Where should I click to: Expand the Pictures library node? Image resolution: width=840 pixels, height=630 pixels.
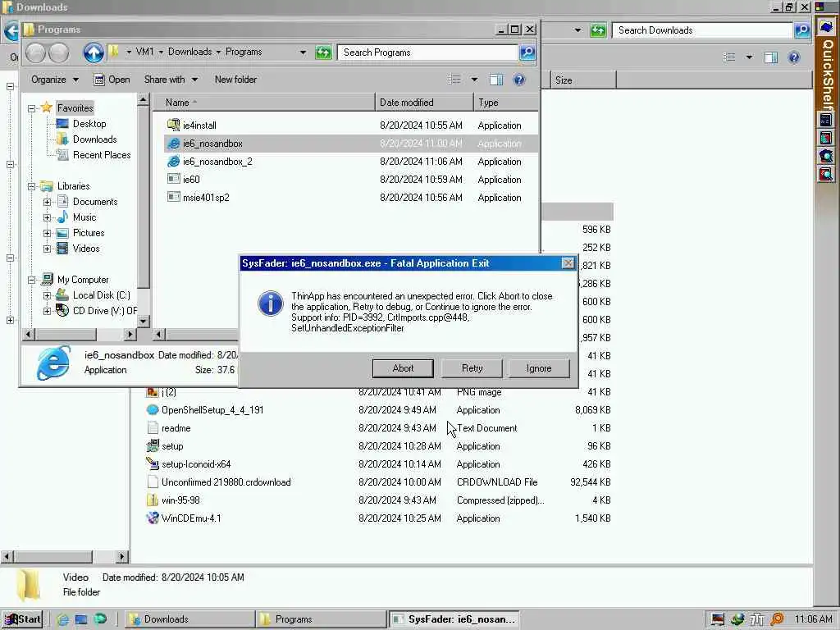pos(47,233)
